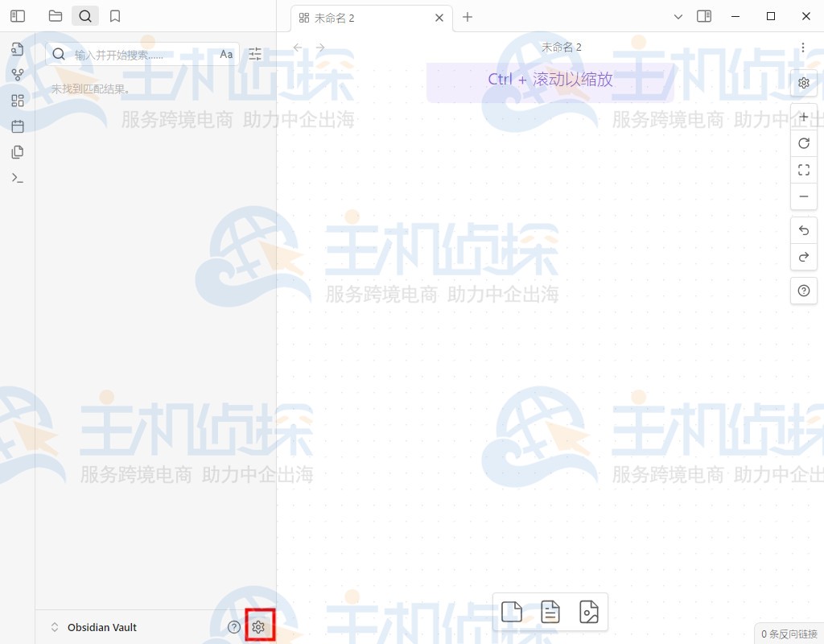Image resolution: width=824 pixels, height=644 pixels.
Task: Collapse the left sidebar
Action: [x=18, y=15]
